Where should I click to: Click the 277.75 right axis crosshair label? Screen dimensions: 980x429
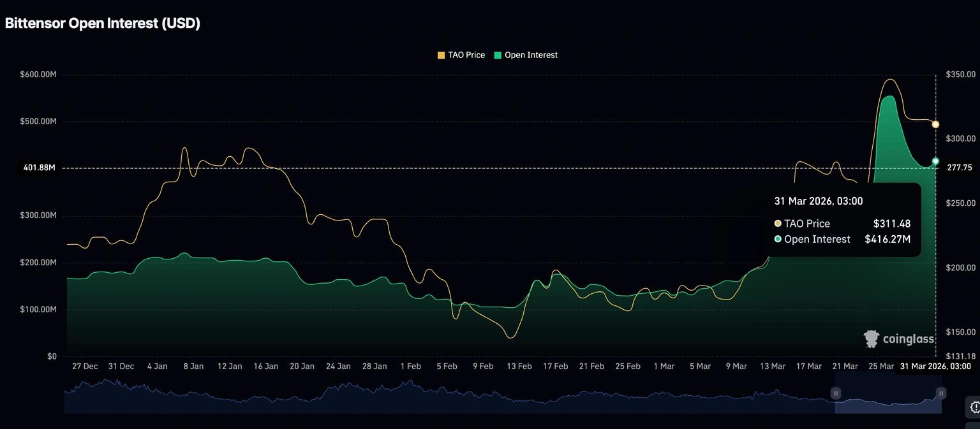click(x=959, y=168)
